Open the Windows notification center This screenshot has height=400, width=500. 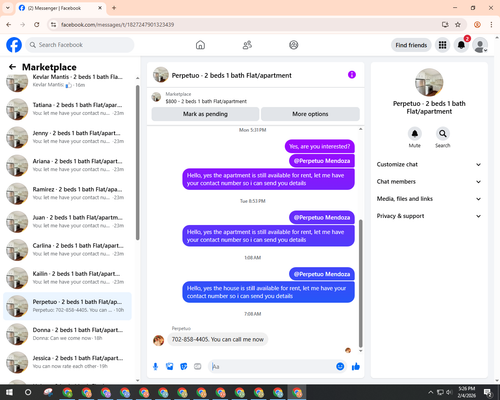tap(488, 392)
